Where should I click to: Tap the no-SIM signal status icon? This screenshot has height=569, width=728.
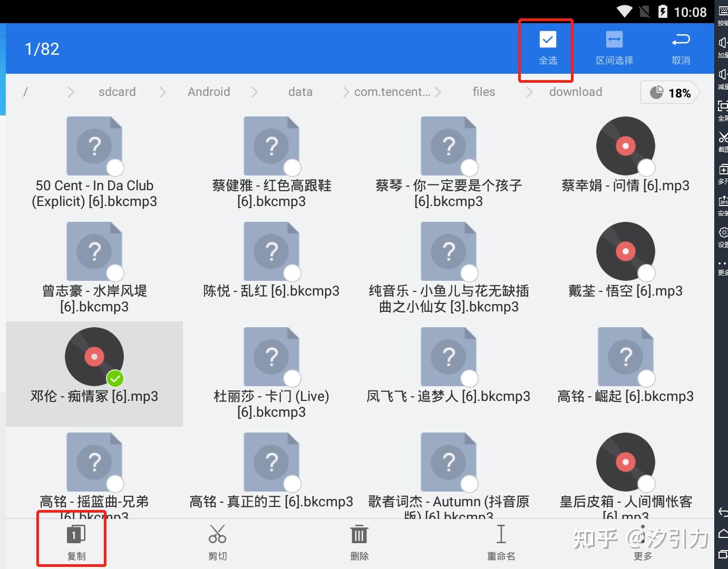[644, 12]
